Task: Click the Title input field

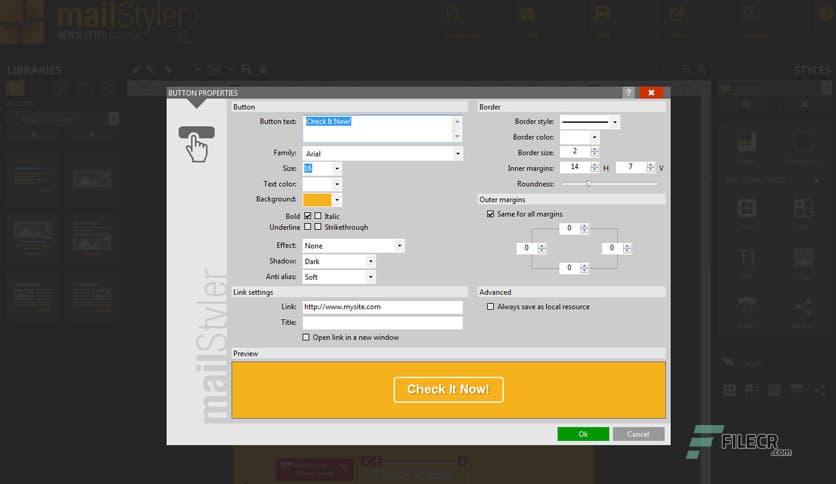Action: pyautogui.click(x=383, y=322)
